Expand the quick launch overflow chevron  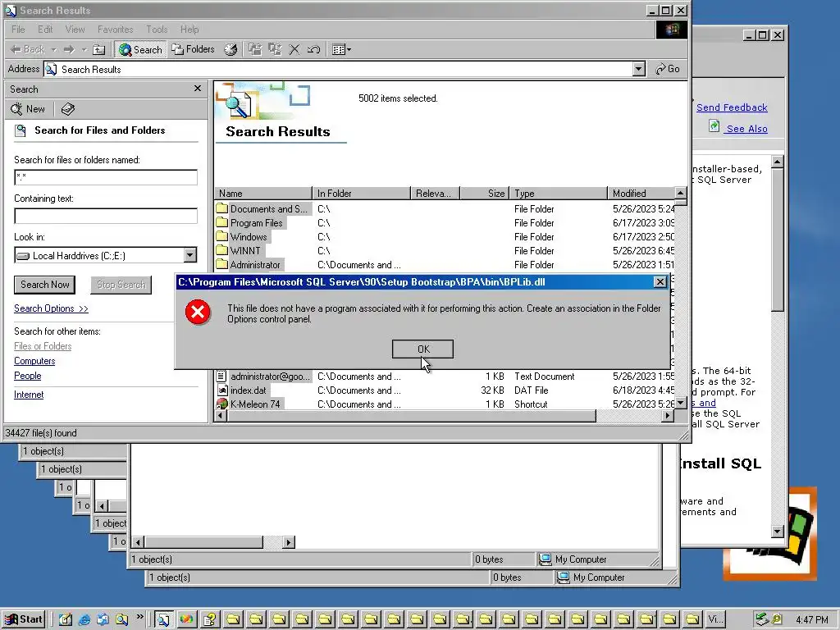(139, 617)
